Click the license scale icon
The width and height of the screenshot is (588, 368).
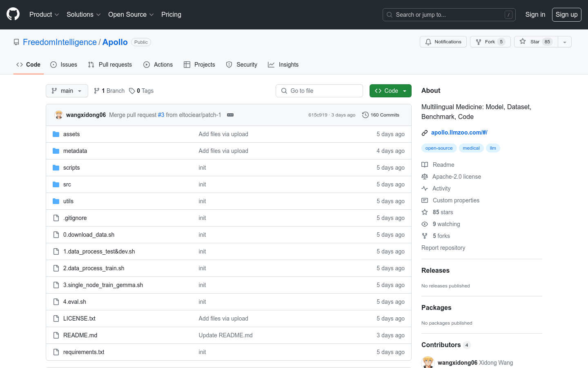pyautogui.click(x=425, y=177)
